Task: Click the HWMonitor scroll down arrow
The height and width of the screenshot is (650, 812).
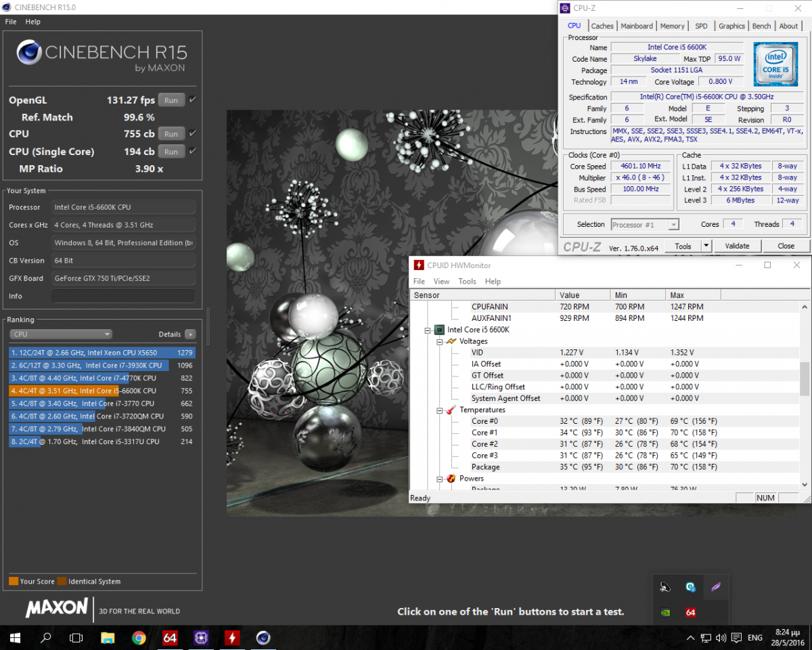Action: [x=805, y=484]
